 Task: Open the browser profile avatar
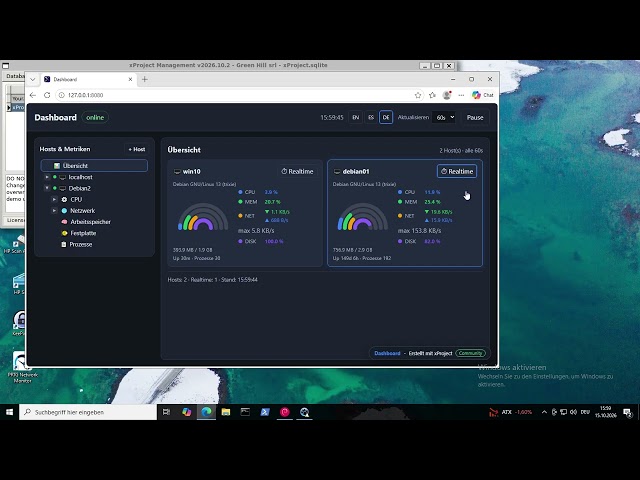coord(447,95)
